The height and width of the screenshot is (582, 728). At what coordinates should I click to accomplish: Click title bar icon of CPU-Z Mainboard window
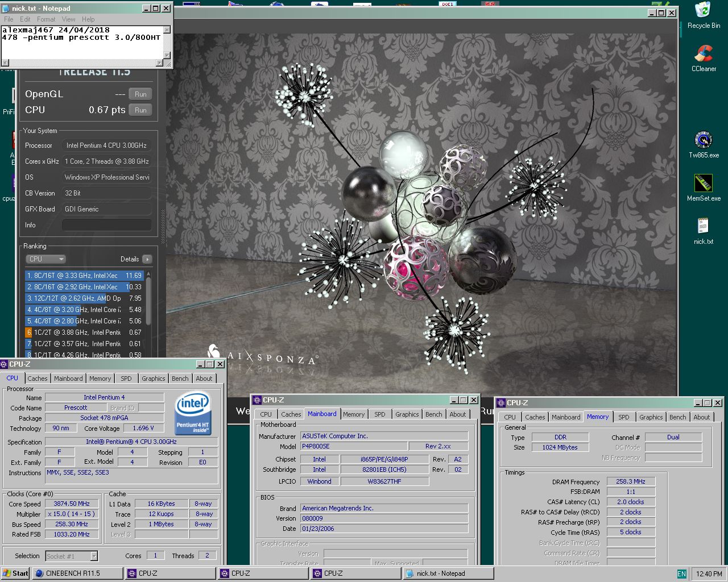(257, 400)
